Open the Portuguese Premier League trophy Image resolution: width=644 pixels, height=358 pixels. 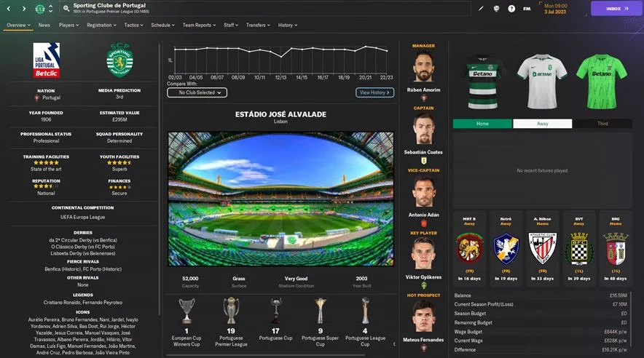coord(231,311)
